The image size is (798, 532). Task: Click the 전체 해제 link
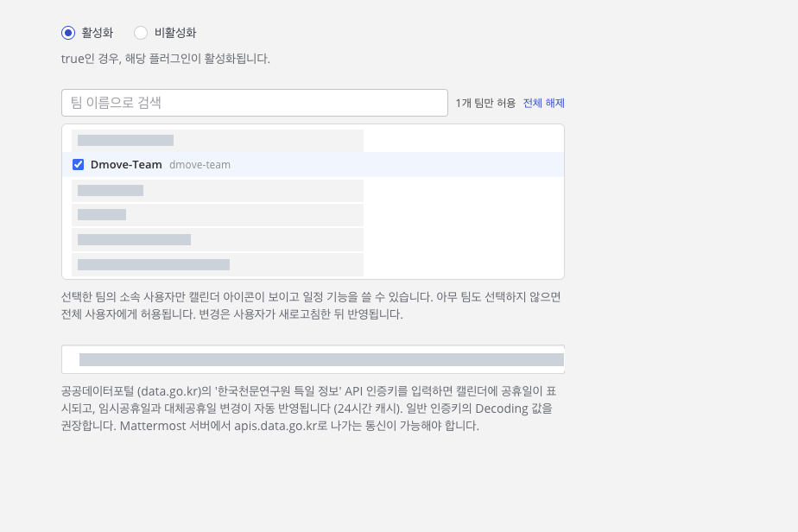click(x=543, y=103)
